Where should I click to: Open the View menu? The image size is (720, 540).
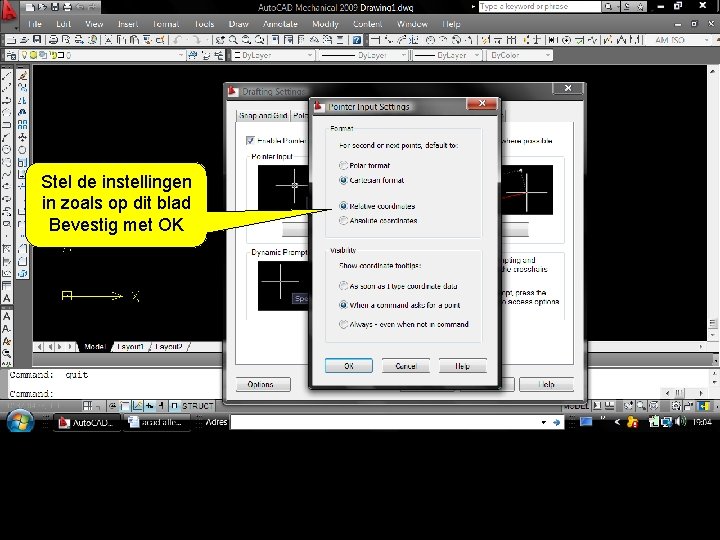tap(94, 24)
